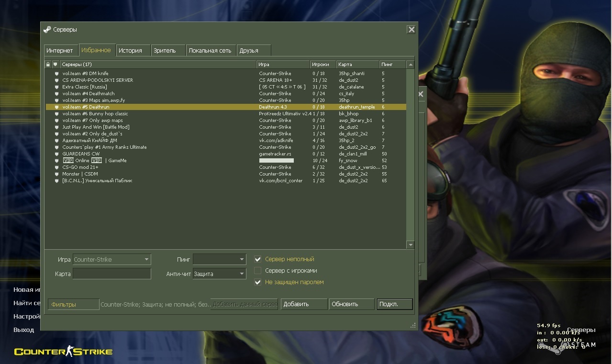Select the CS ARENA-PODOLSKYI SERVER row
The width and height of the screenshot is (612, 364).
[x=226, y=80]
